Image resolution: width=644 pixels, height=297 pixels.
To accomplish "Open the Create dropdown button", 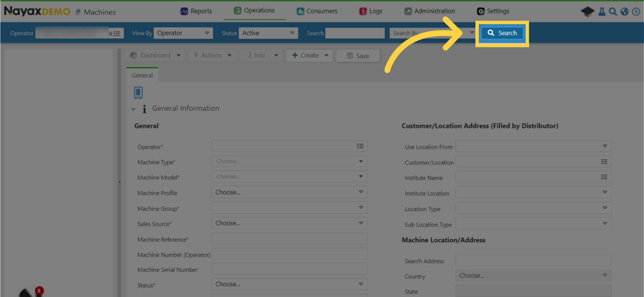I will click(309, 56).
